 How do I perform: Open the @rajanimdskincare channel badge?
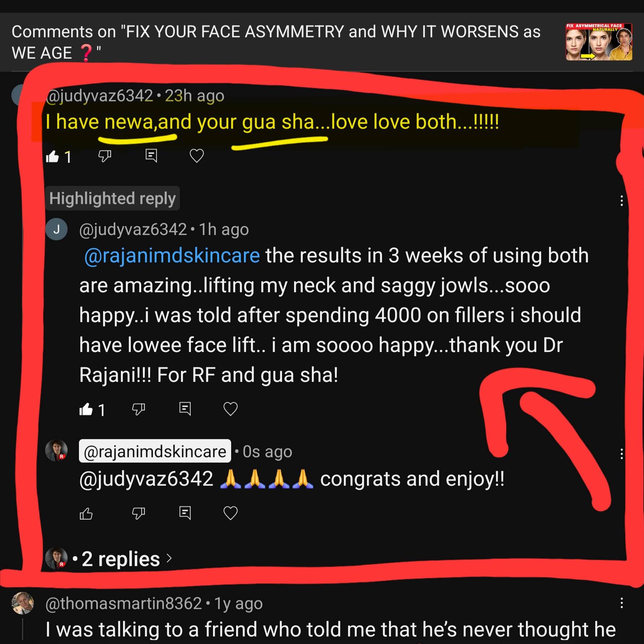pyautogui.click(x=155, y=451)
